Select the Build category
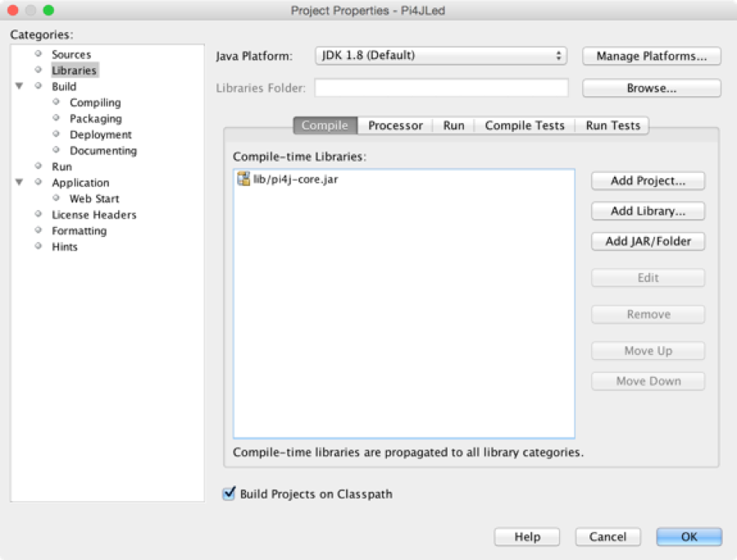Viewport: 737px width, 560px height. (64, 87)
